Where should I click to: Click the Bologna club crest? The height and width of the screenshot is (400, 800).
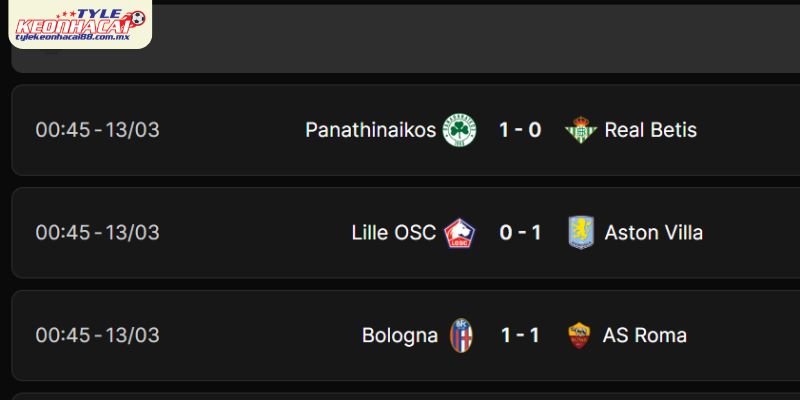[x=461, y=335]
